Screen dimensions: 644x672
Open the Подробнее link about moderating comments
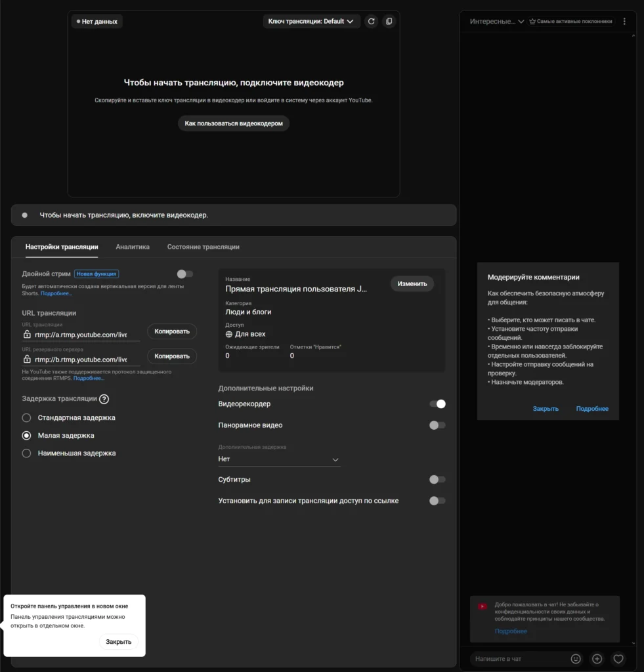(x=592, y=408)
